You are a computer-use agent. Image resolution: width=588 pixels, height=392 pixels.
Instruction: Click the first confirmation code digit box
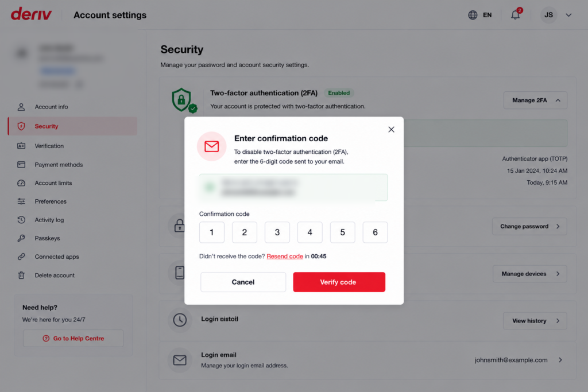212,232
